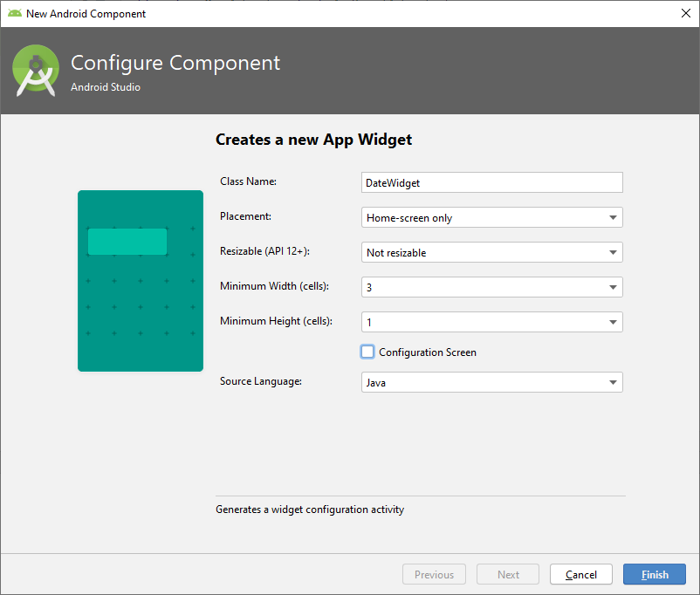Enable the Configuration Screen checkbox

tap(367, 352)
